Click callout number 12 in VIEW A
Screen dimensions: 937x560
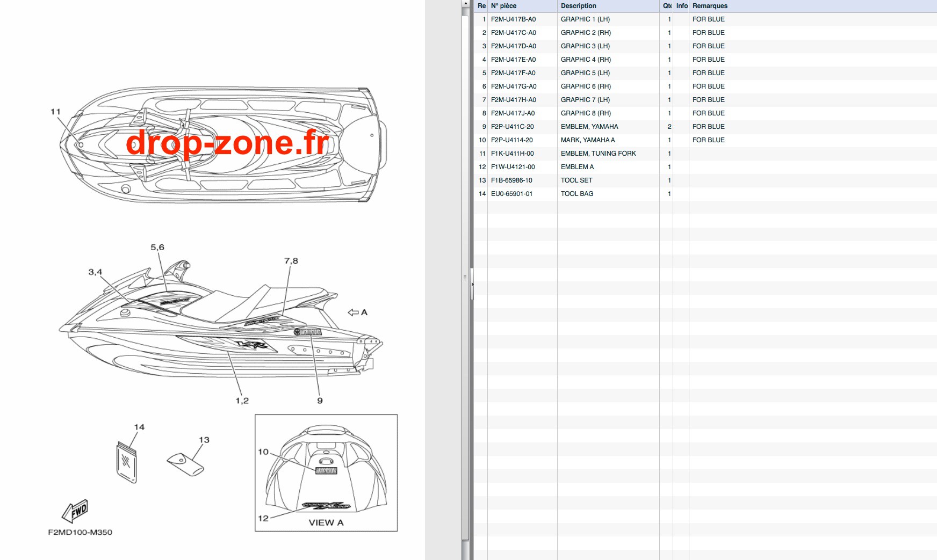tap(263, 518)
